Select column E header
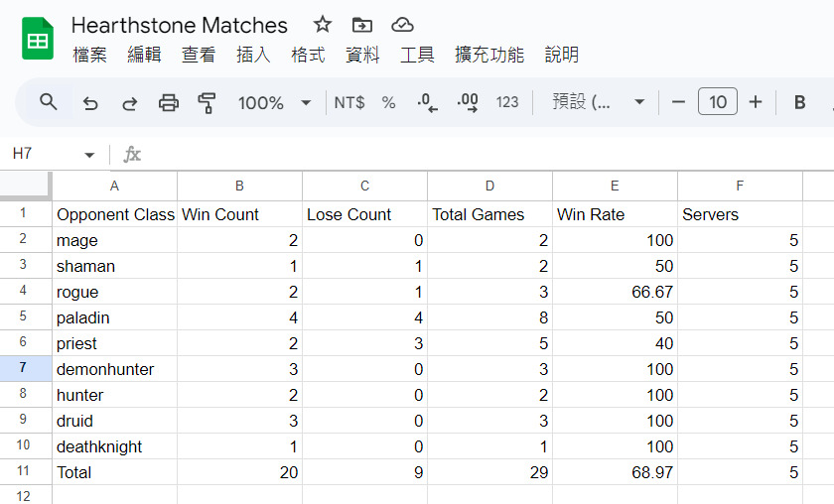This screenshot has height=504, width=834. (615, 186)
